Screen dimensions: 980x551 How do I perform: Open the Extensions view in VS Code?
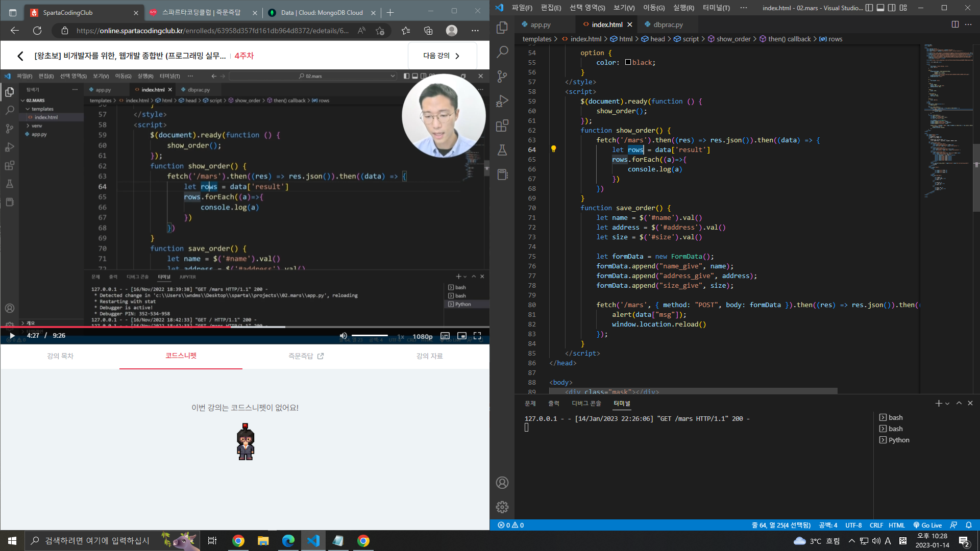click(502, 125)
